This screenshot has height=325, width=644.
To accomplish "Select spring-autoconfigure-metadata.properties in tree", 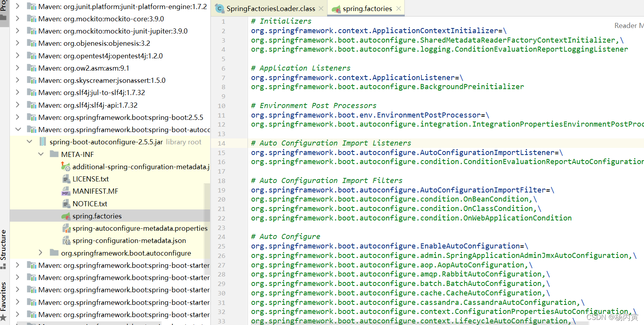I will tap(140, 228).
